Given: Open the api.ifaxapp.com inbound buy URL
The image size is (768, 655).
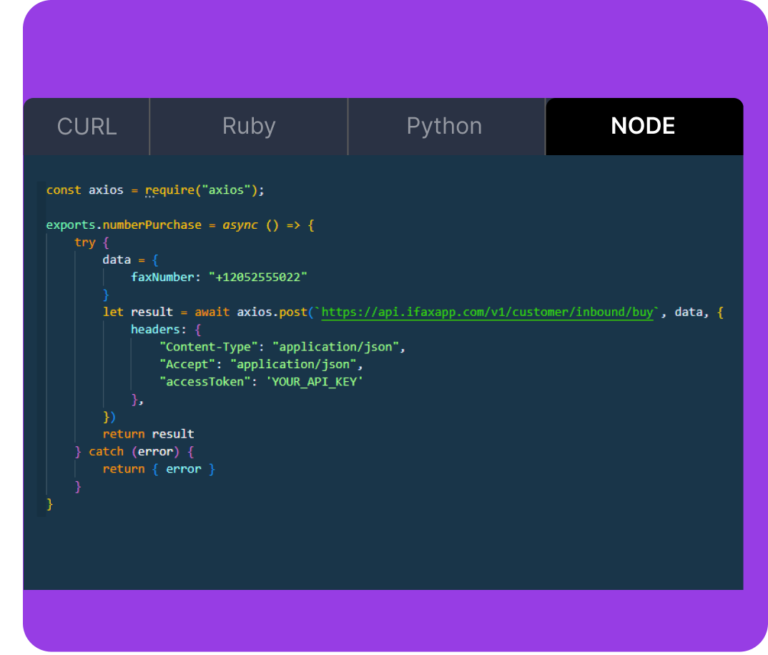Looking at the screenshot, I should pos(487,312).
